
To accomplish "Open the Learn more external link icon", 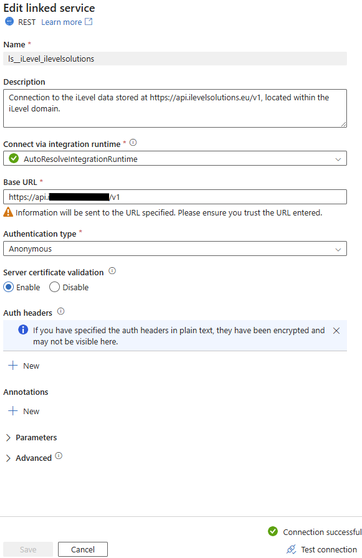I will pyautogui.click(x=89, y=22).
